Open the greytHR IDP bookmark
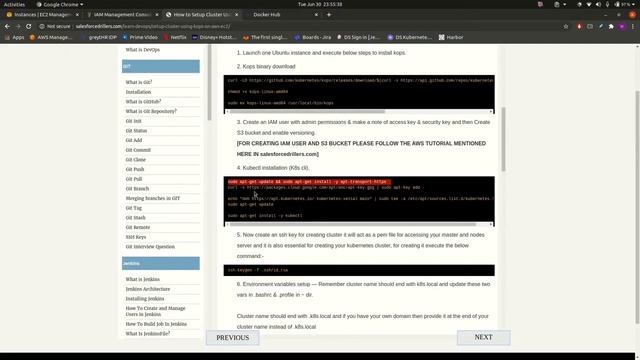 coord(99,37)
